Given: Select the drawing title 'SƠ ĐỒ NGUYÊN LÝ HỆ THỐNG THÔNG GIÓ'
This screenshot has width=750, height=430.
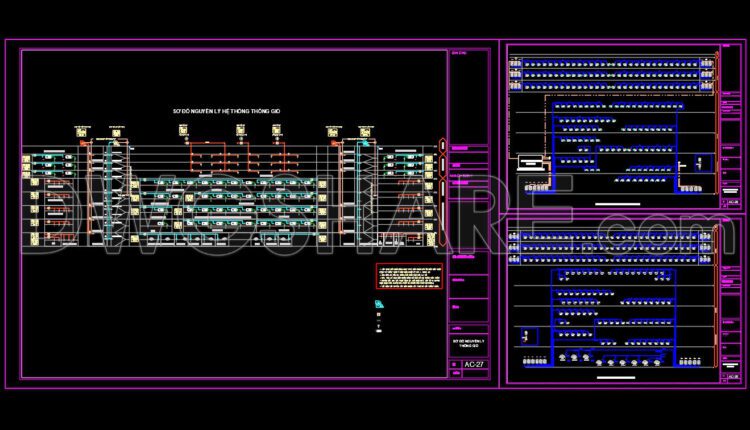Looking at the screenshot, I should click(227, 111).
